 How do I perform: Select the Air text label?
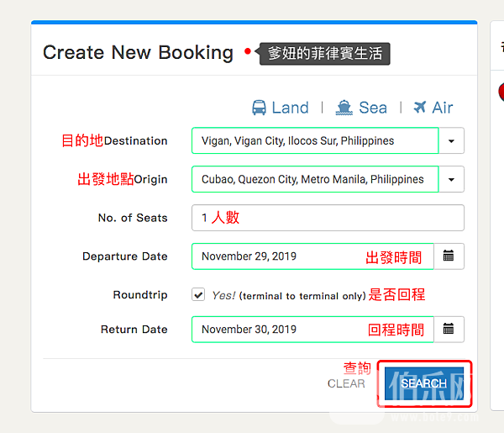point(443,108)
